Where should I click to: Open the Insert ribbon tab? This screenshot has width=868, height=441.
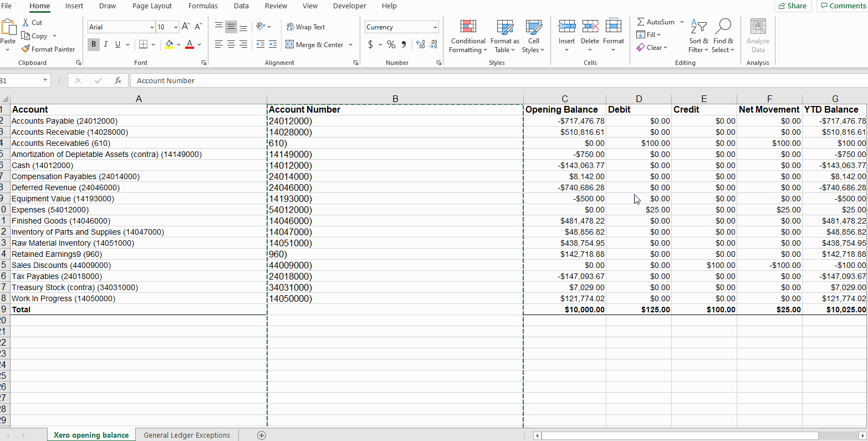(x=74, y=6)
